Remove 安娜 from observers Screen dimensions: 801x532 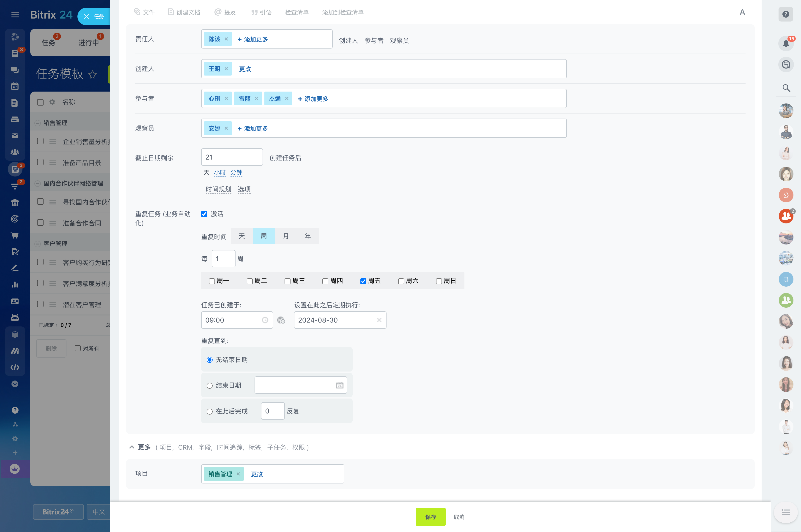tap(226, 128)
